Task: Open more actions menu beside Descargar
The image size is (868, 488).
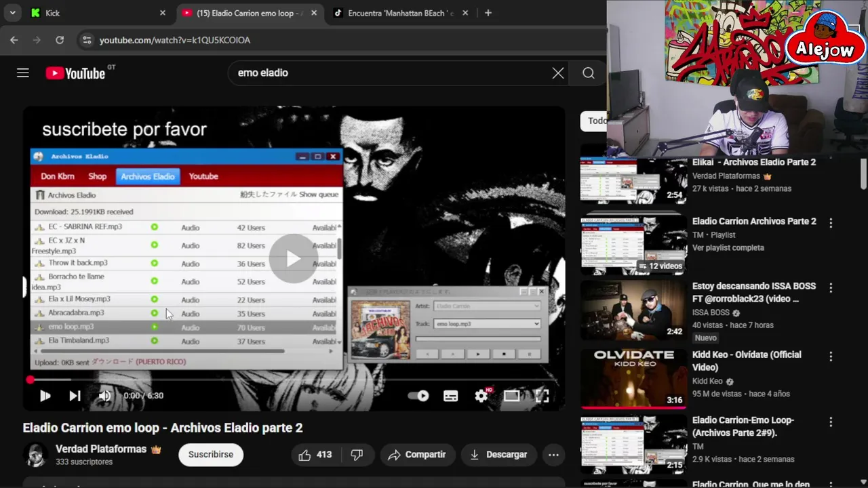Action: 553,455
